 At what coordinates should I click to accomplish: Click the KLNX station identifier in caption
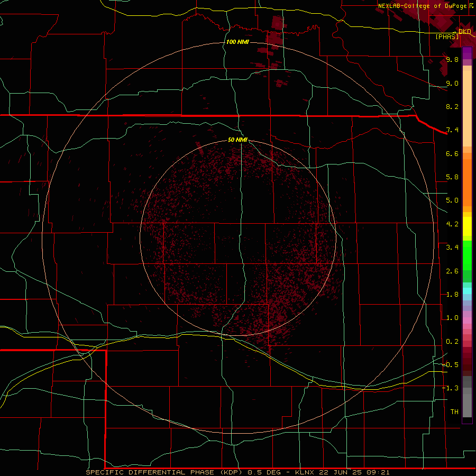click(305, 472)
